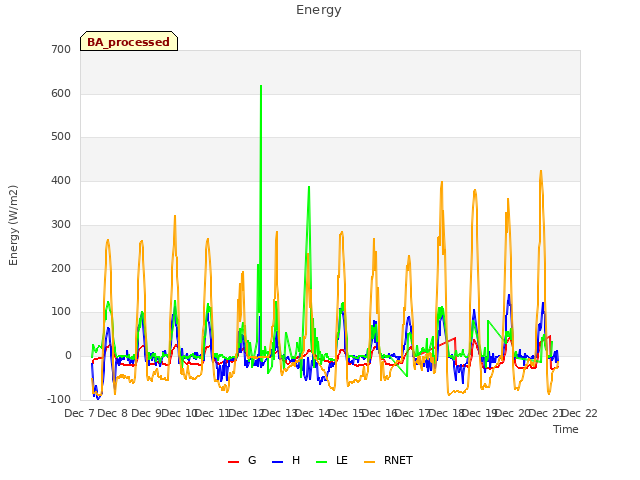This screenshot has height=480, width=640.
Task: Click the 300 y-axis tick label
Action: pos(61,224)
